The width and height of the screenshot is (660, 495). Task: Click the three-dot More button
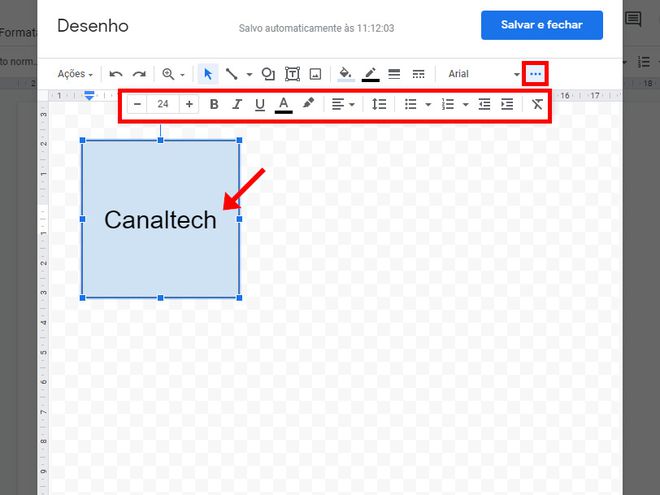535,74
